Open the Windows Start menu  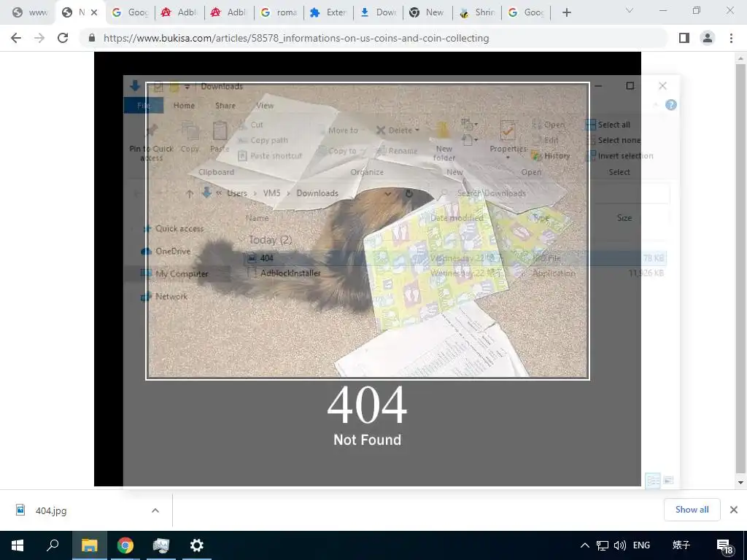point(18,545)
